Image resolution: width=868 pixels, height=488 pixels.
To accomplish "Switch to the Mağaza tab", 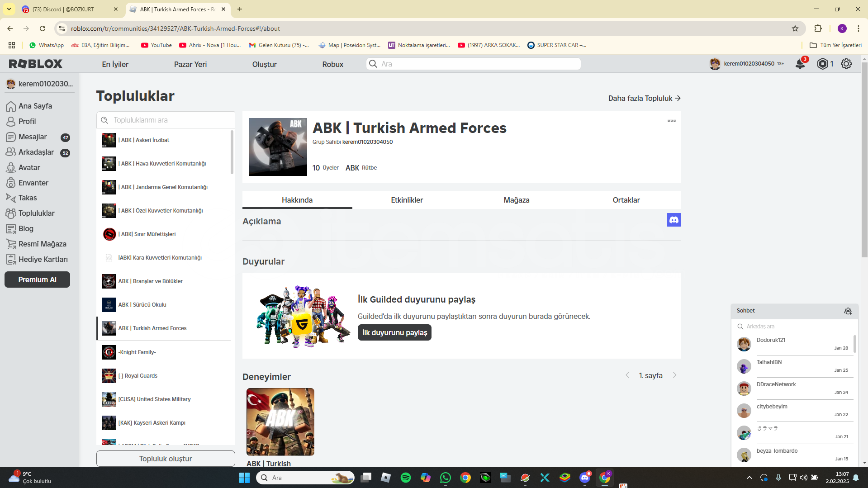I will pos(517,200).
